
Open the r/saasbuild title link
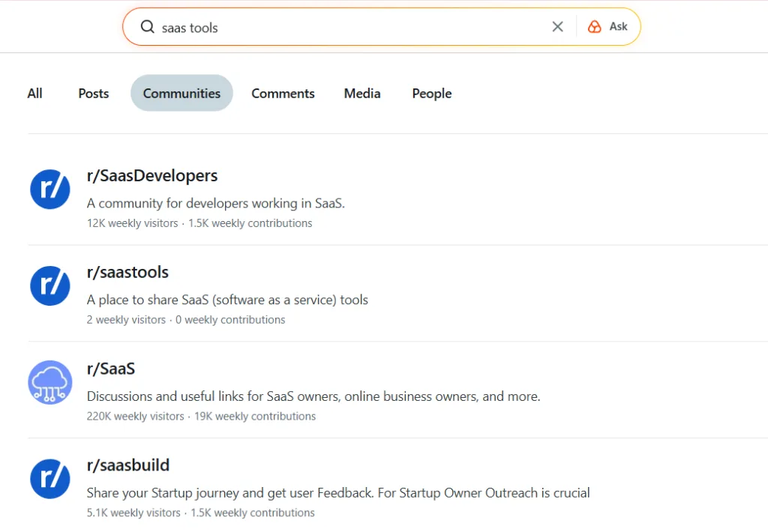pyautogui.click(x=128, y=465)
